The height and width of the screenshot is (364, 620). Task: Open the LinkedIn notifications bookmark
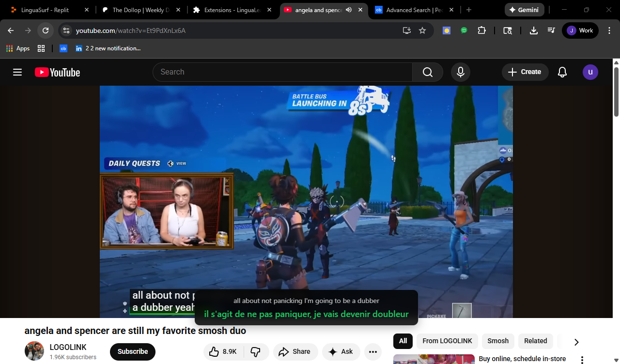pyautogui.click(x=108, y=48)
